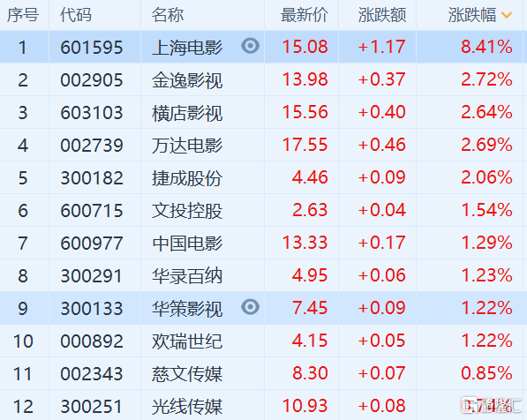
Task: Select stock code 002739
Action: coord(92,146)
